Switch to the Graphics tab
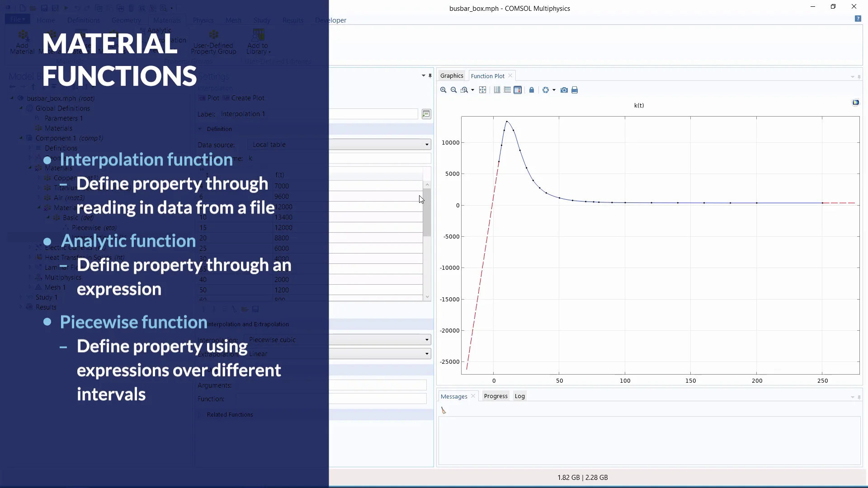The image size is (868, 488). 452,76
